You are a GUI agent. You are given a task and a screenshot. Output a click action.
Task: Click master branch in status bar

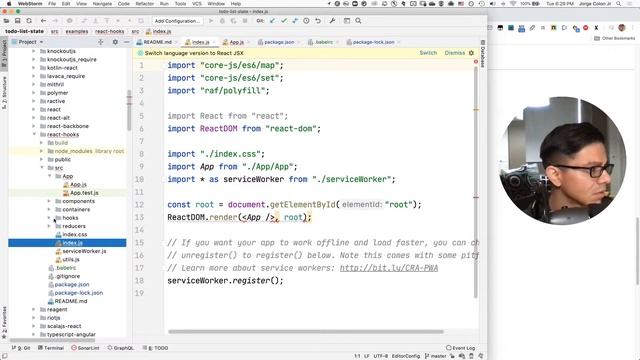tap(436, 356)
